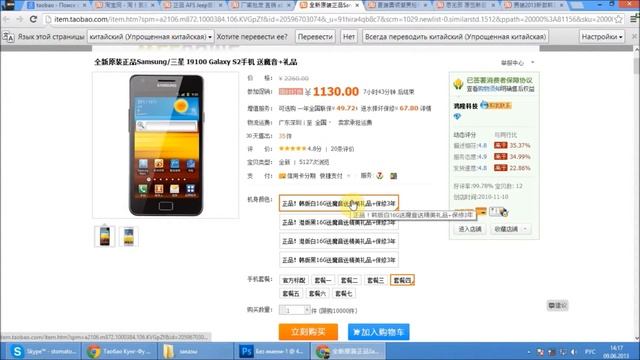Click Всегда переводить китайский button
Image resolution: width=640 pixels, height=360 pixels.
tap(455, 37)
